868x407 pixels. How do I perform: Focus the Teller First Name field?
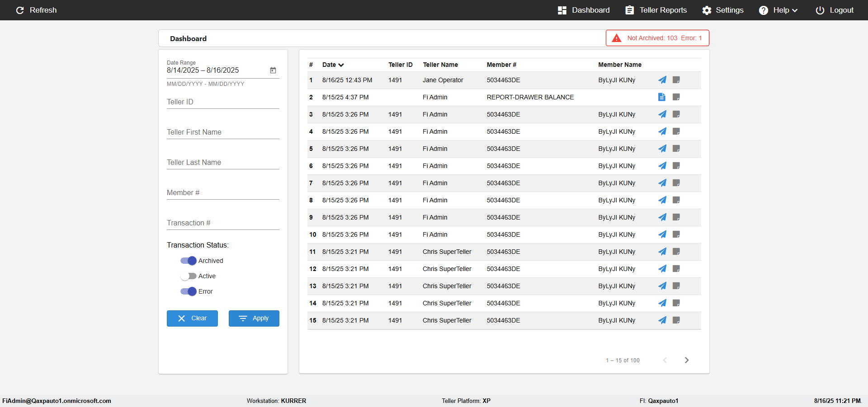coord(223,132)
